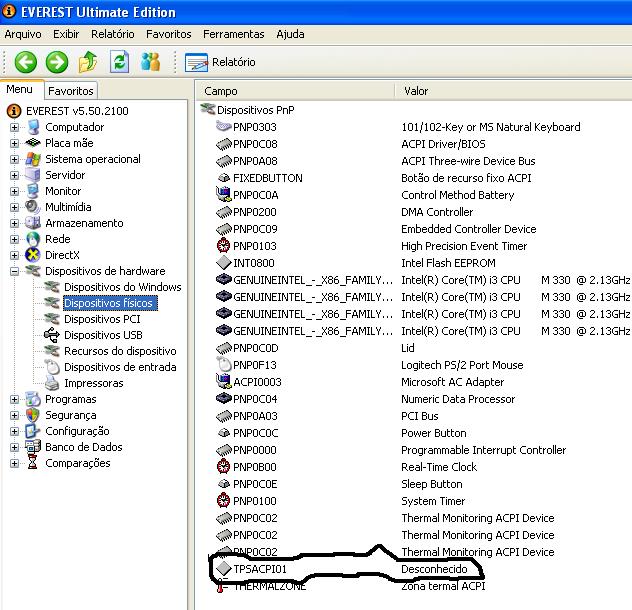This screenshot has width=632, height=610.
Task: Click the Comparações hourglass icon
Action: [33, 462]
